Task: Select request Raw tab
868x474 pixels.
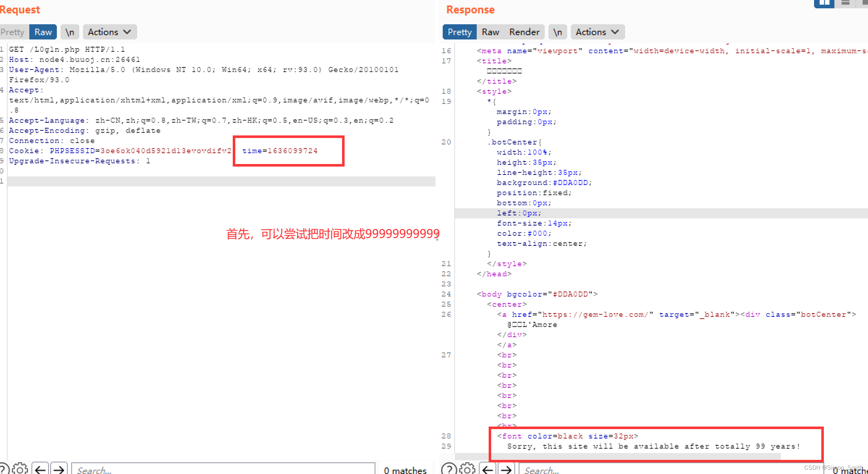Action: pyautogui.click(x=43, y=32)
